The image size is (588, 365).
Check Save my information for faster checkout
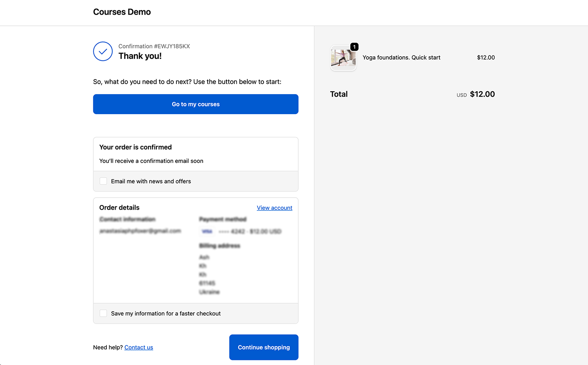point(103,313)
